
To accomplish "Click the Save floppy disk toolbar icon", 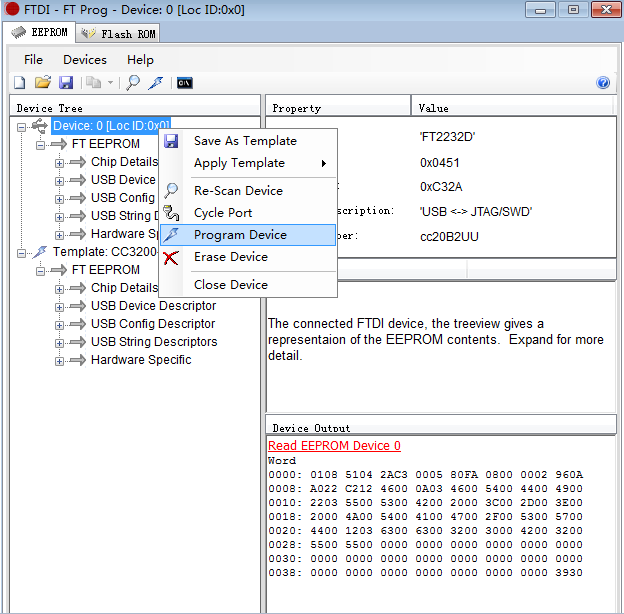I will [66, 82].
